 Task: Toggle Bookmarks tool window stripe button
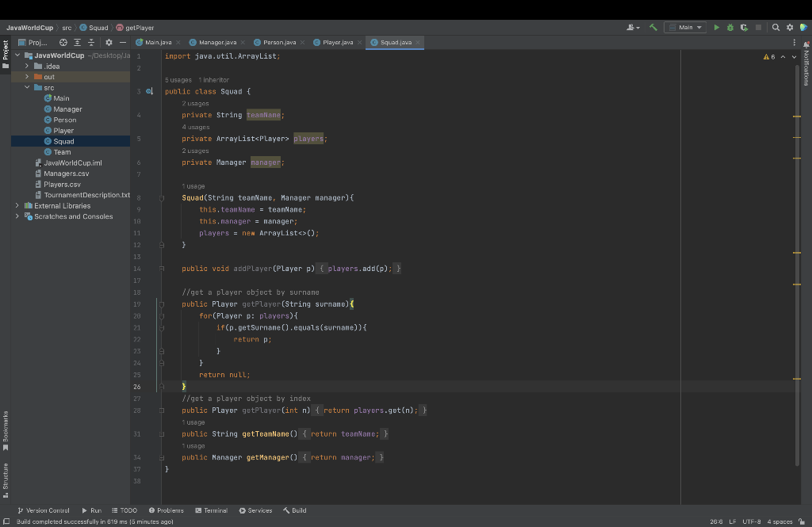click(x=6, y=431)
